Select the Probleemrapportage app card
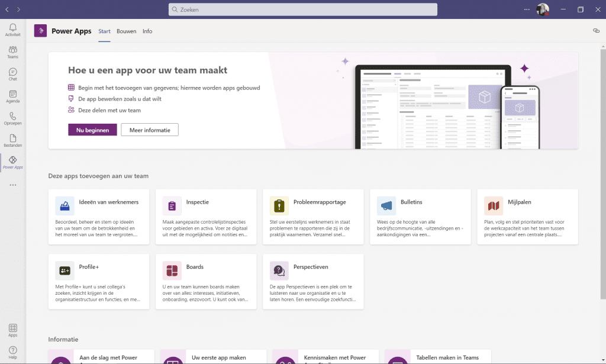 pos(313,217)
